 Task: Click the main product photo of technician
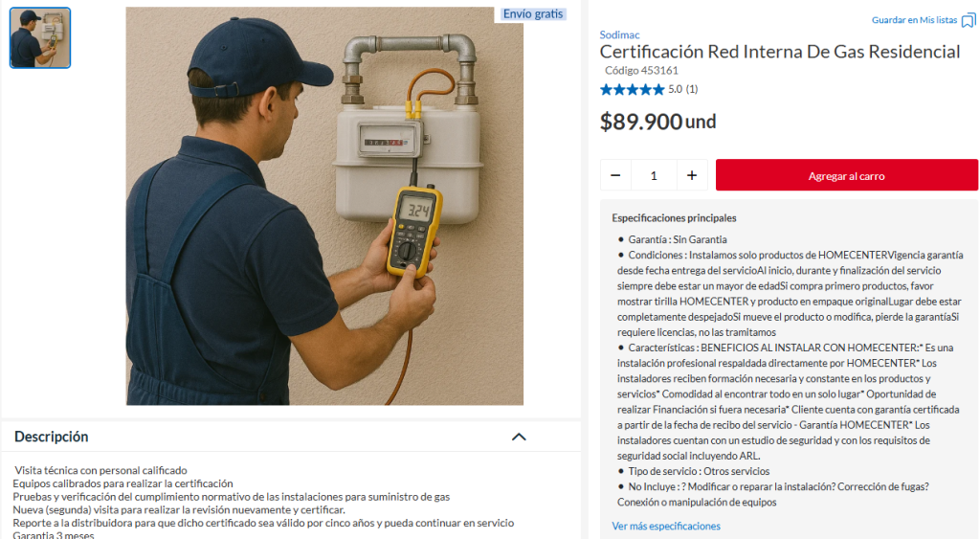coord(324,207)
